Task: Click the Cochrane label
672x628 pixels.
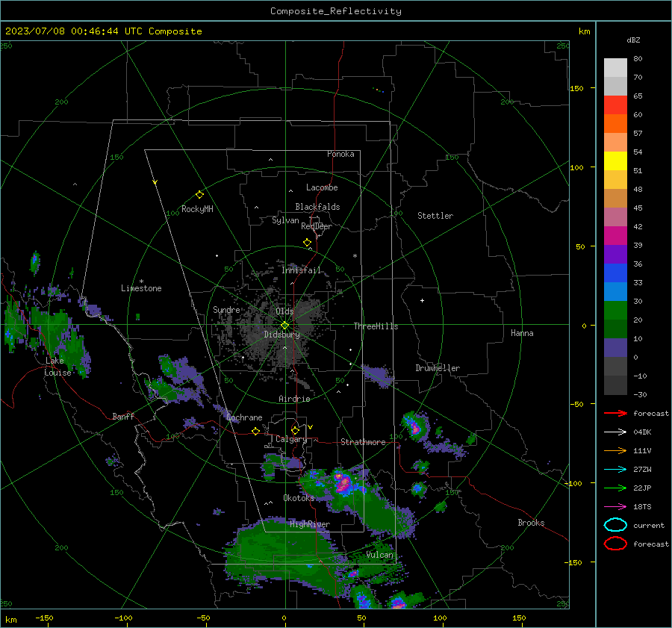Action: (x=244, y=417)
